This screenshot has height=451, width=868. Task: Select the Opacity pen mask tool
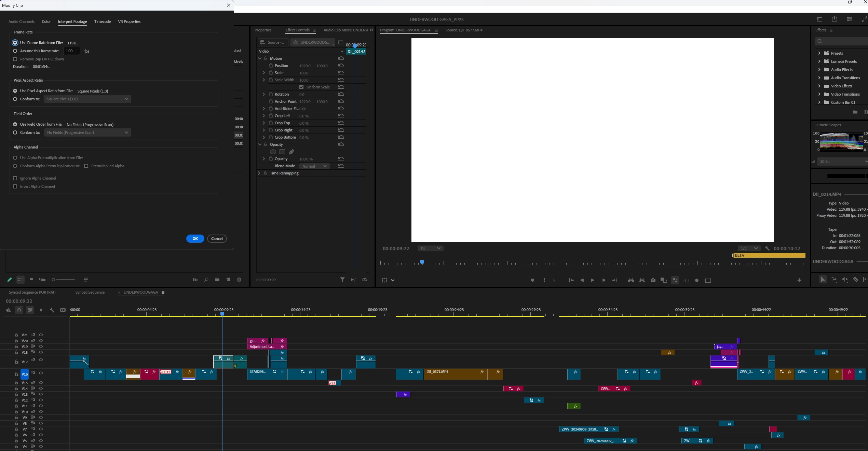(291, 152)
